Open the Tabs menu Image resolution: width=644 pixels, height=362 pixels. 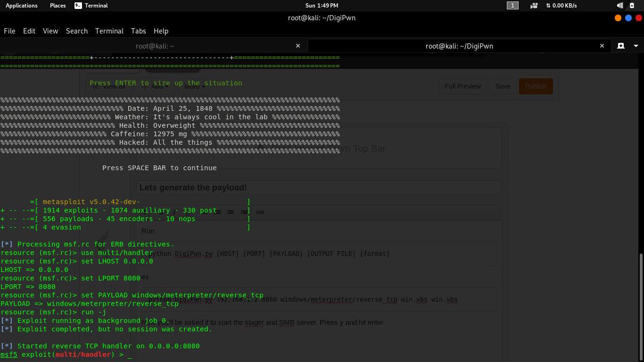point(139,31)
